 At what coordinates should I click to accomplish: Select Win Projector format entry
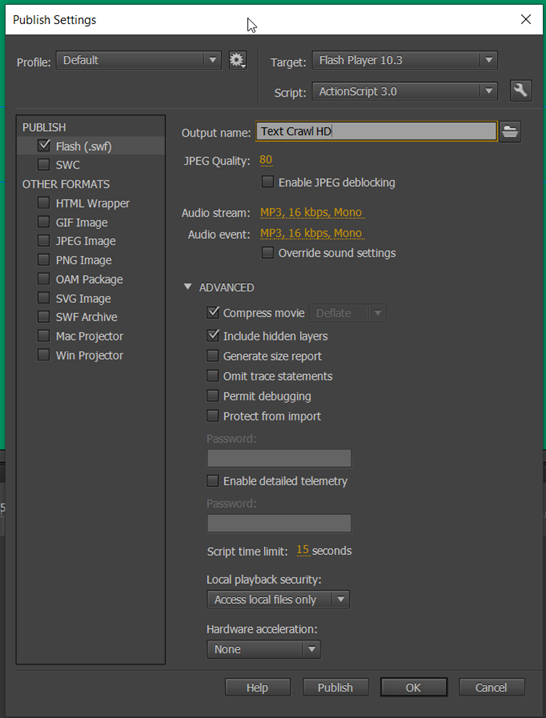tap(89, 355)
